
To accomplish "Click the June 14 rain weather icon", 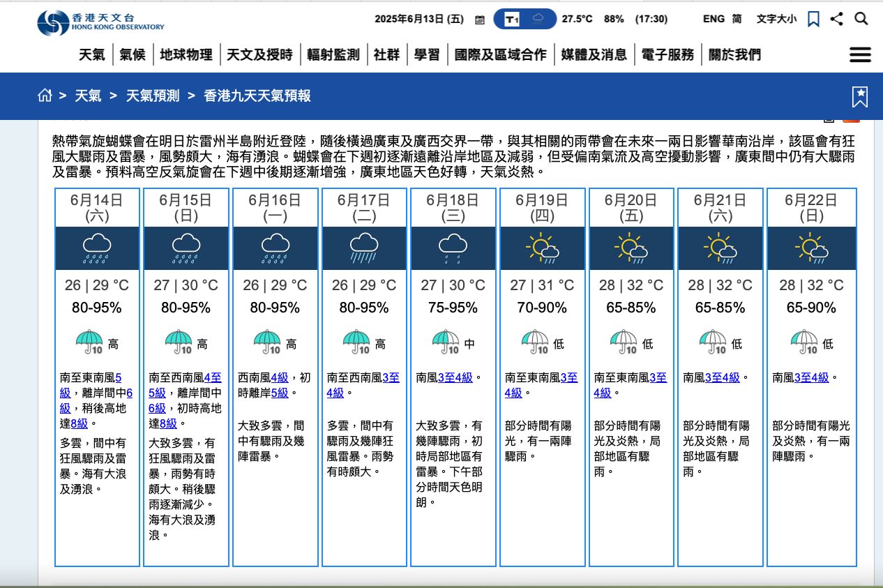I will click(x=97, y=248).
